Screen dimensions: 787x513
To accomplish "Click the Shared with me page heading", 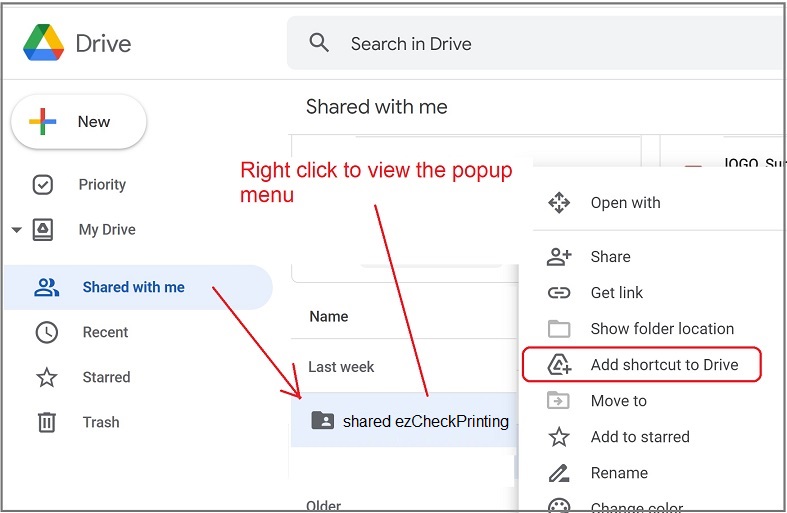I will [x=376, y=107].
